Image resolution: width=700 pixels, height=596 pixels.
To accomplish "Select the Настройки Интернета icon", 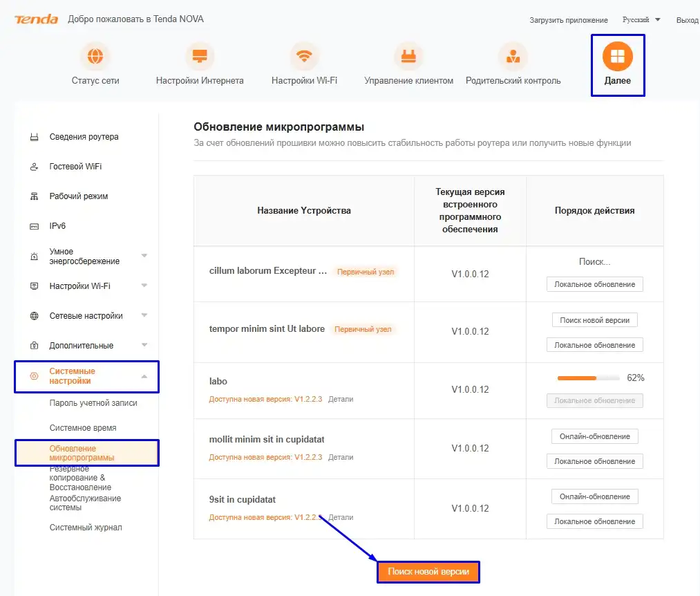I will (x=200, y=55).
